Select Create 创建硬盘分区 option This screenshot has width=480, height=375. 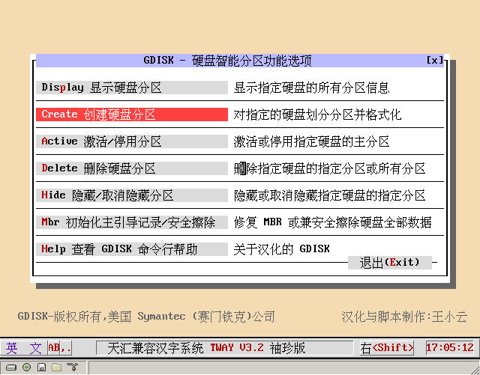pyautogui.click(x=132, y=114)
